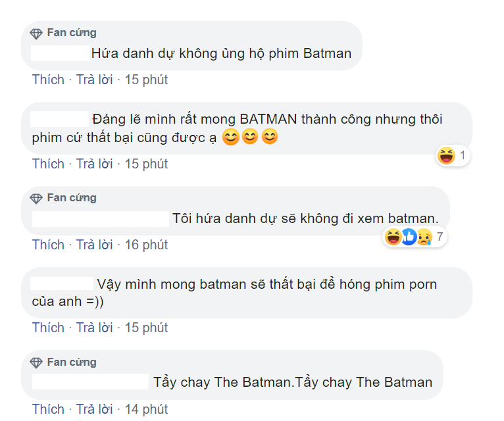
Task: Like the 'Đáng lẽ mình rất mong BATMAN' comment
Action: (x=48, y=164)
